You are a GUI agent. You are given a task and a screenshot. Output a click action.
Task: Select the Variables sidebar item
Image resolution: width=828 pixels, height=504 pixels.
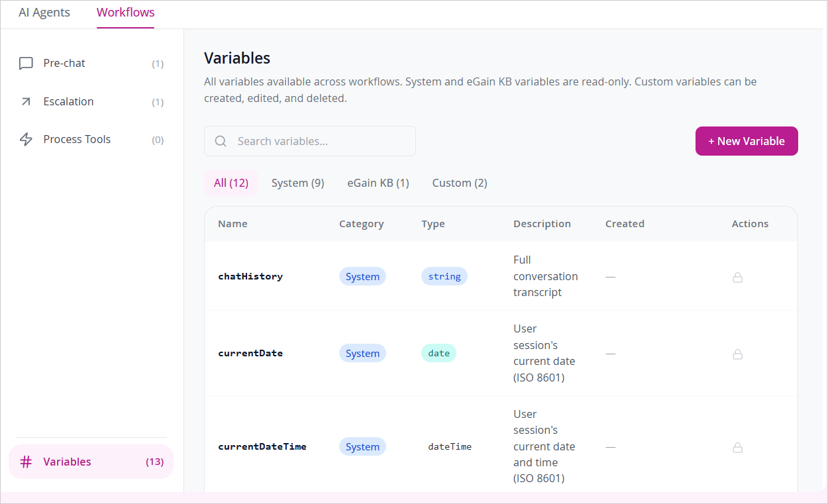91,462
